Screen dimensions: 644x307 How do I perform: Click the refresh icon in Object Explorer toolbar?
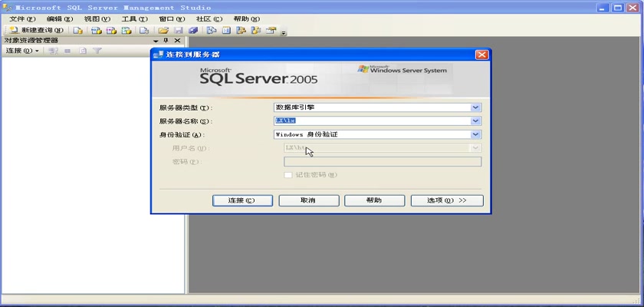[83, 51]
